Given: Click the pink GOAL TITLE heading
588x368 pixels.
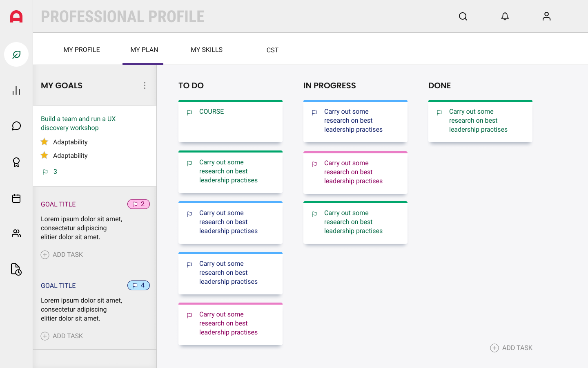Looking at the screenshot, I should coord(58,204).
